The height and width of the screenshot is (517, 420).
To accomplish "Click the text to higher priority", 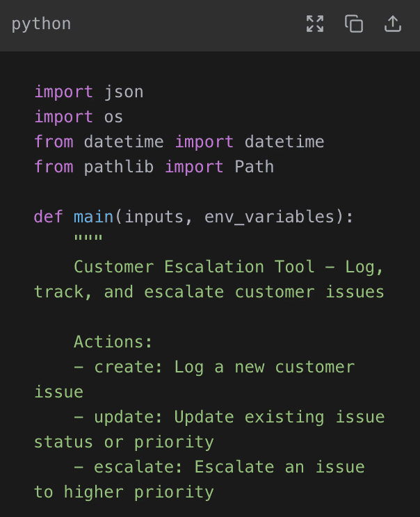I will tap(124, 492).
